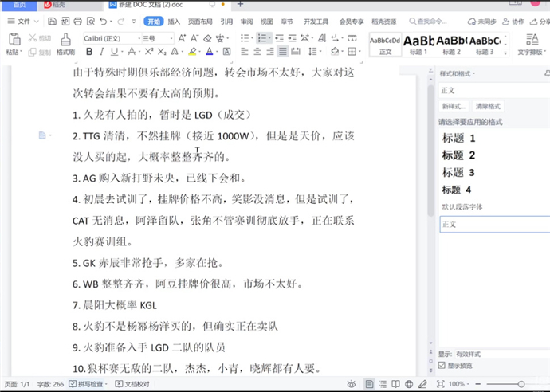Click the text highlight color button
This screenshot has height=392, width=550.
click(192, 52)
